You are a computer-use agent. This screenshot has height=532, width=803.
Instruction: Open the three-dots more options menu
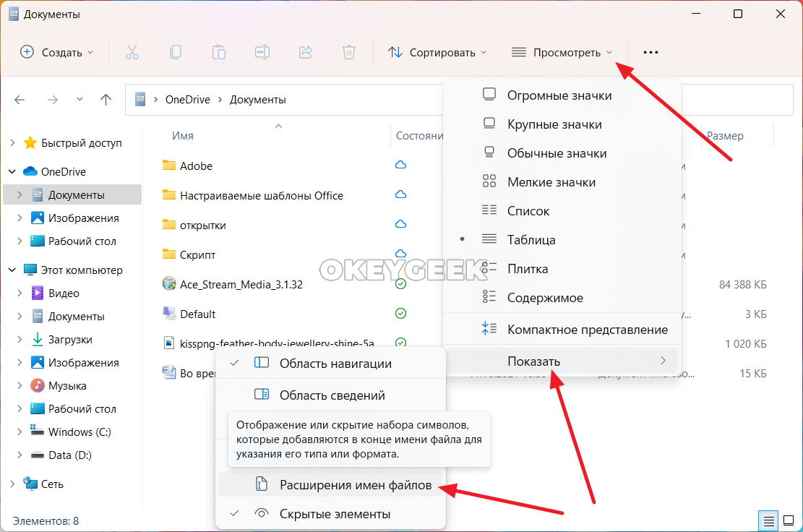point(650,52)
